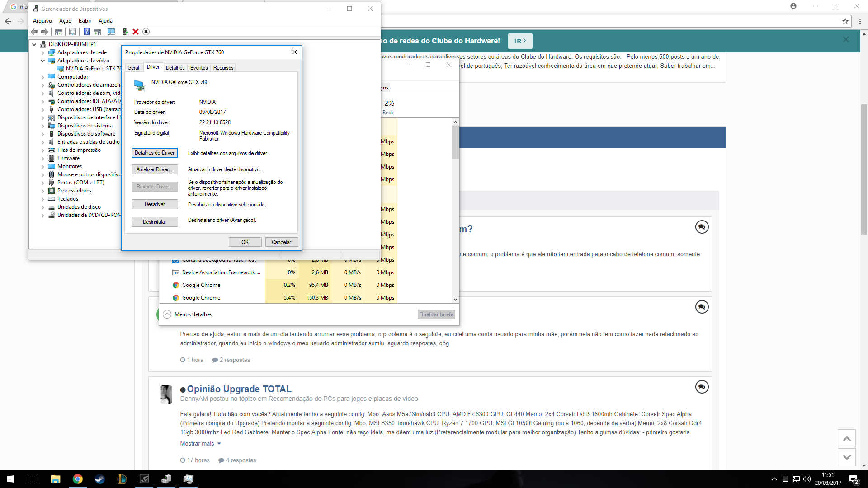Click the red X uninstall device icon
This screenshot has height=488, width=868.
pyautogui.click(x=136, y=32)
